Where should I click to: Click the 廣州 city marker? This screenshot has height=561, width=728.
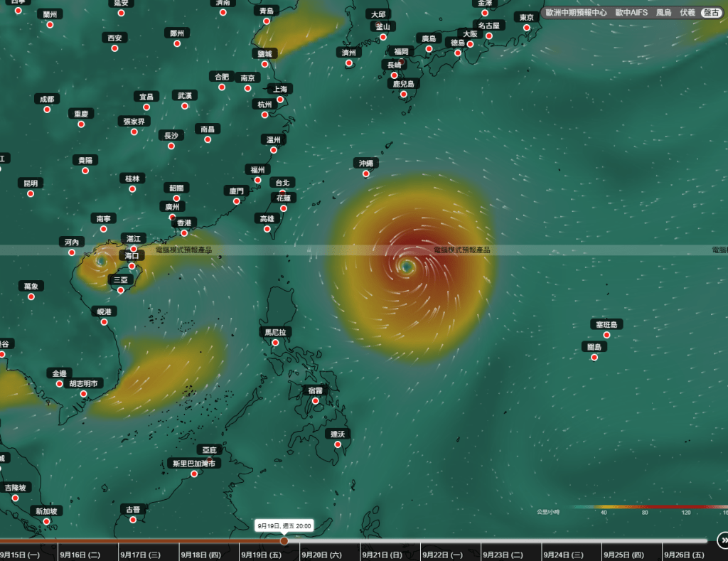[x=172, y=217]
